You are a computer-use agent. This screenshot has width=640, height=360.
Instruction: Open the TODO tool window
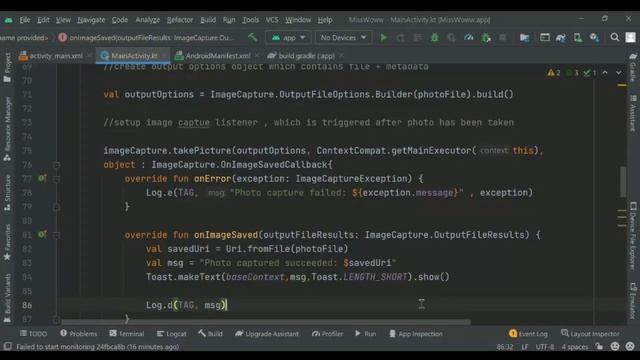pos(33,333)
